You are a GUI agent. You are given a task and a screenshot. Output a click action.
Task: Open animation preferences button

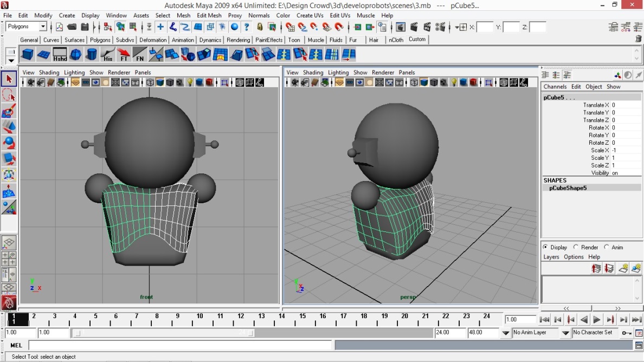[639, 333]
